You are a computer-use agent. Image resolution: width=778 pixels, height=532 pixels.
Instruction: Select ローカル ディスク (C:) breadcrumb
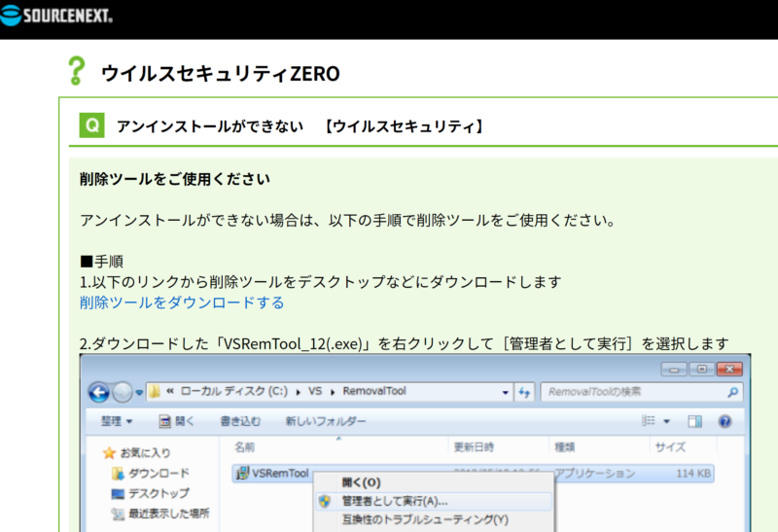[233, 391]
